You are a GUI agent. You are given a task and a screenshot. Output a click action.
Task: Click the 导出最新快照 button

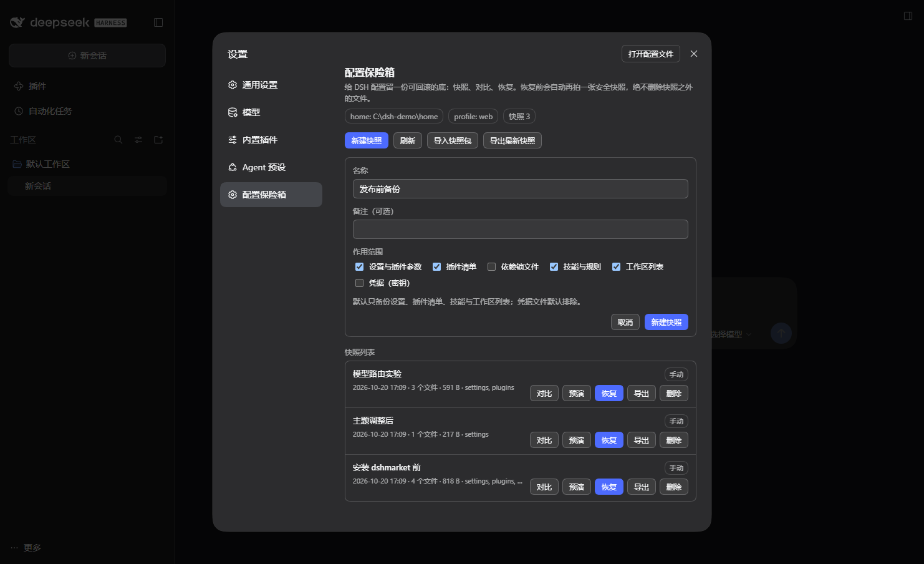[513, 140]
